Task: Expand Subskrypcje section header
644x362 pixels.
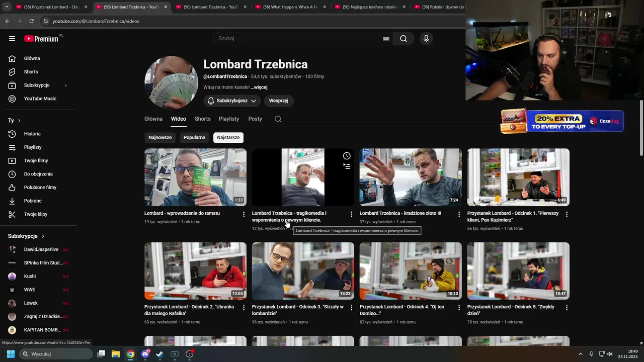Action: pyautogui.click(x=26, y=236)
